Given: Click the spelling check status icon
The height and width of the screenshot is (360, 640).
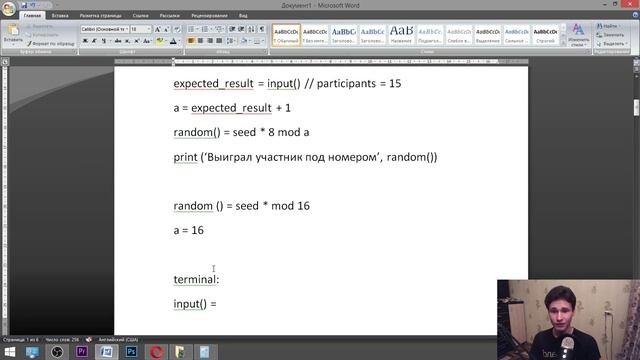Looking at the screenshot, I should [x=89, y=340].
